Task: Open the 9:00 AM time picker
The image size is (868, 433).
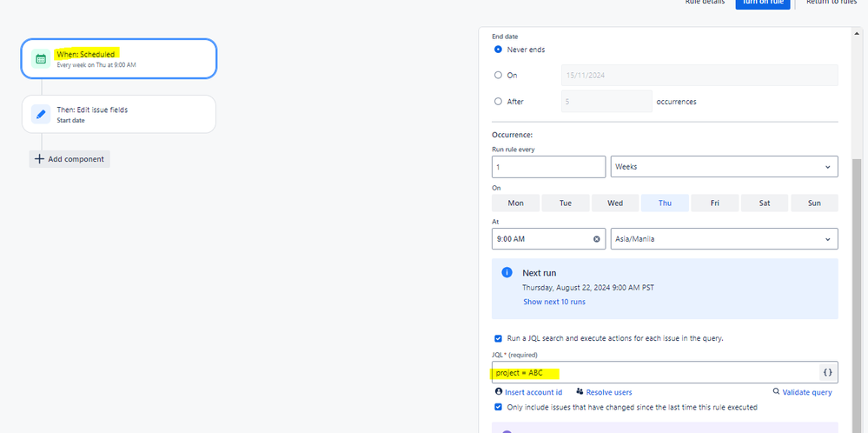Action: click(x=548, y=239)
